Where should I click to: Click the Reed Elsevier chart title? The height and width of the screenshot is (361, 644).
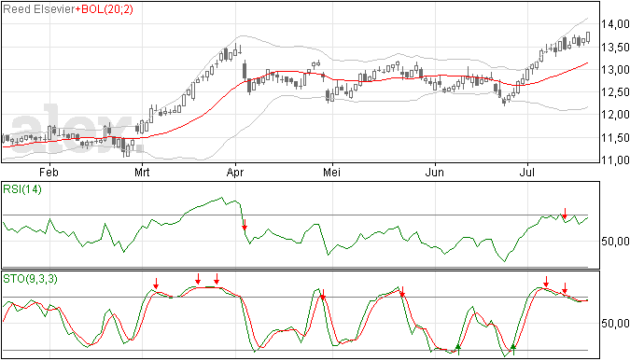coord(38,9)
